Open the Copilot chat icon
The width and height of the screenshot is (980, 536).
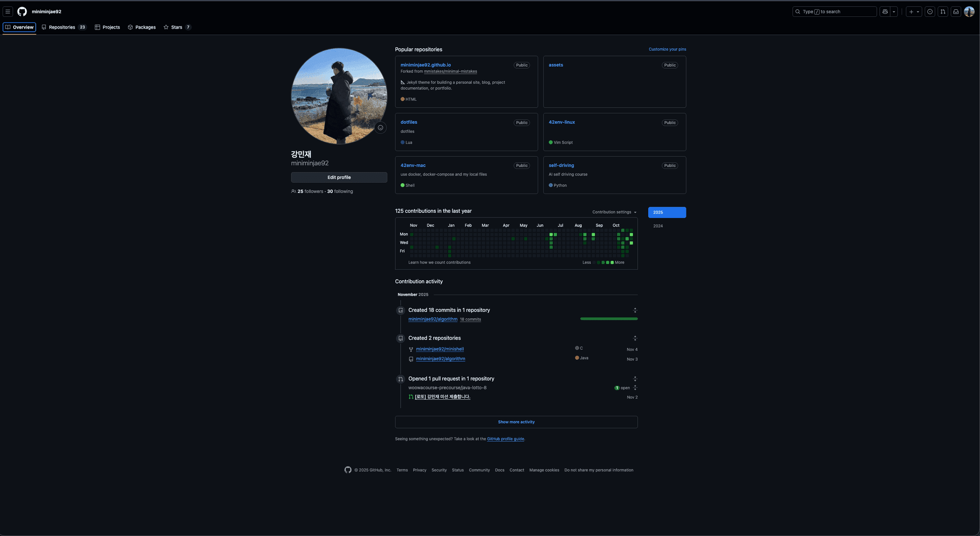[885, 12]
